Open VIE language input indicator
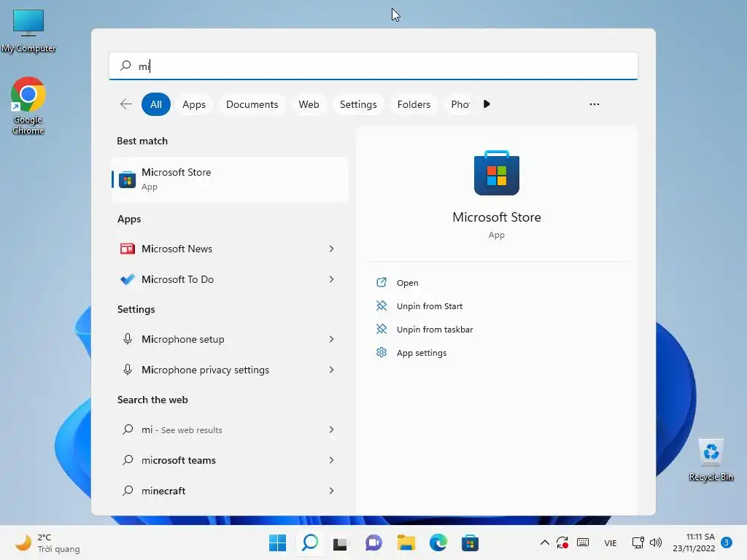747x560 pixels. coord(611,542)
